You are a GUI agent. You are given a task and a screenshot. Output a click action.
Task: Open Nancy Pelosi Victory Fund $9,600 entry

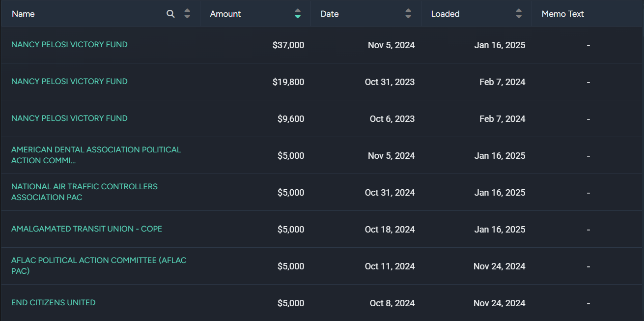69,118
